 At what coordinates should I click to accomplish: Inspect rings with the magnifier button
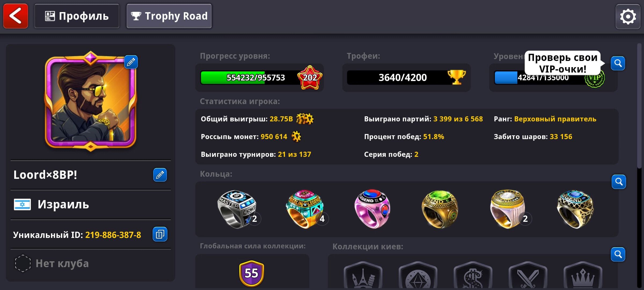coord(619,182)
